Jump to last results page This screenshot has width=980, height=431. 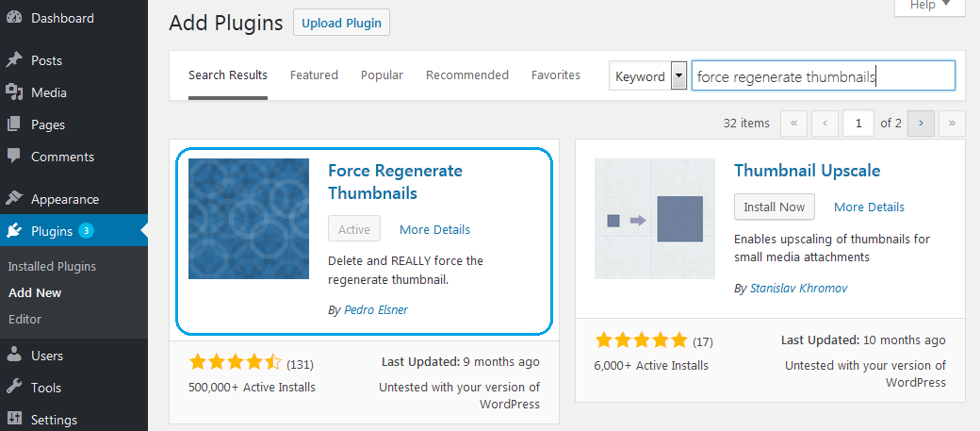(x=952, y=124)
